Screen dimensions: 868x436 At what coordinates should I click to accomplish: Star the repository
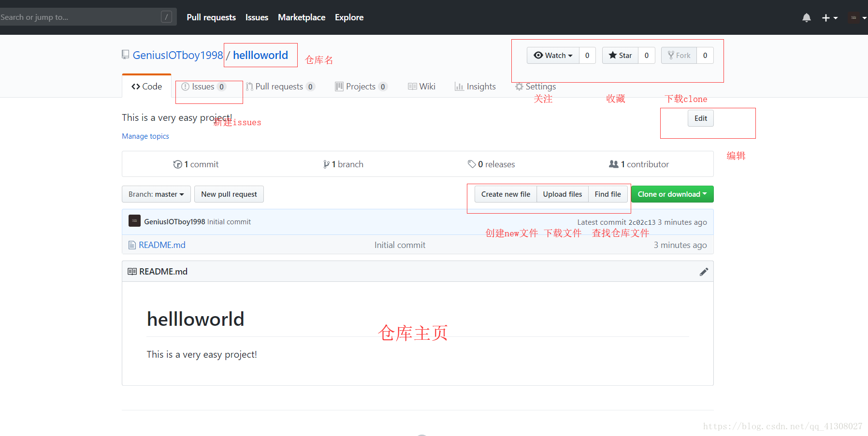(620, 56)
